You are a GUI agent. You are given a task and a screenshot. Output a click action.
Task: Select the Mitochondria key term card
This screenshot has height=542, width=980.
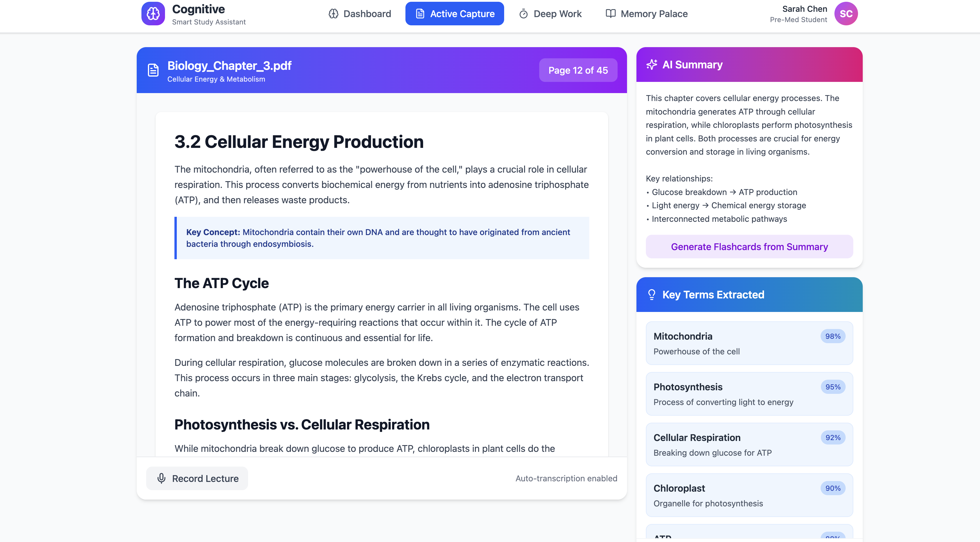coord(749,343)
